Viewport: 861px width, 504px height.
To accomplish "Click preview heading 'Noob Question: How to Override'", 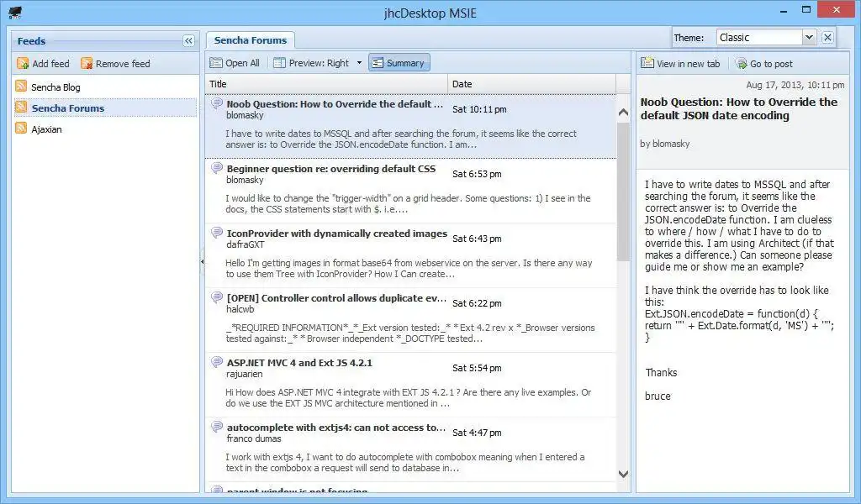I will click(738, 108).
